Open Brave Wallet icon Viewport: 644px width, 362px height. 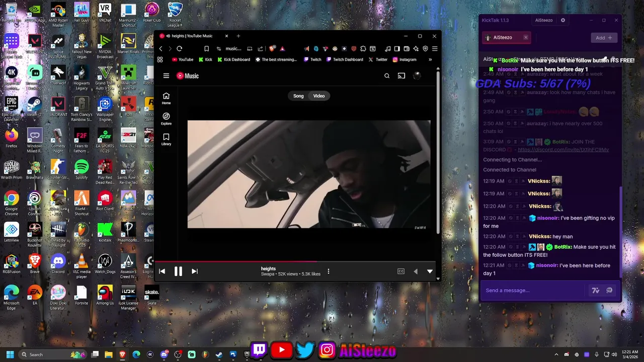[407, 49]
